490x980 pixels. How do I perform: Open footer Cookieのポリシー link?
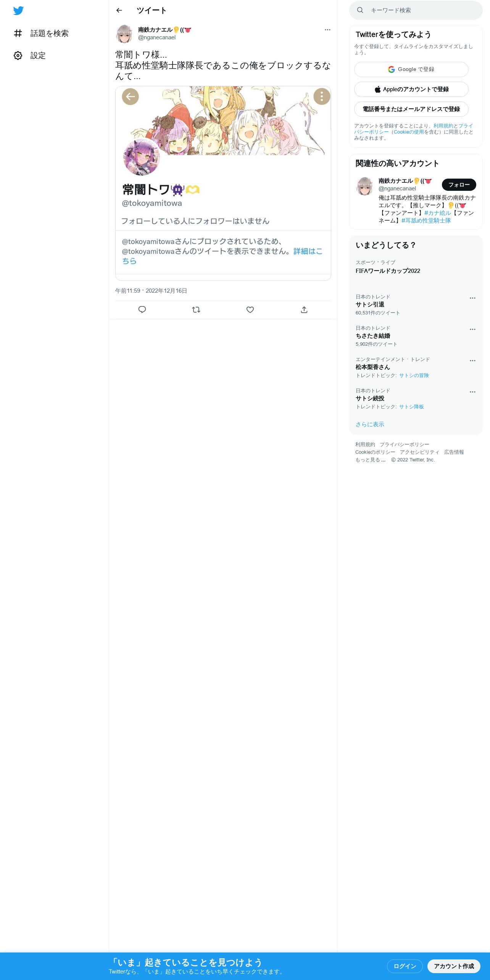375,452
